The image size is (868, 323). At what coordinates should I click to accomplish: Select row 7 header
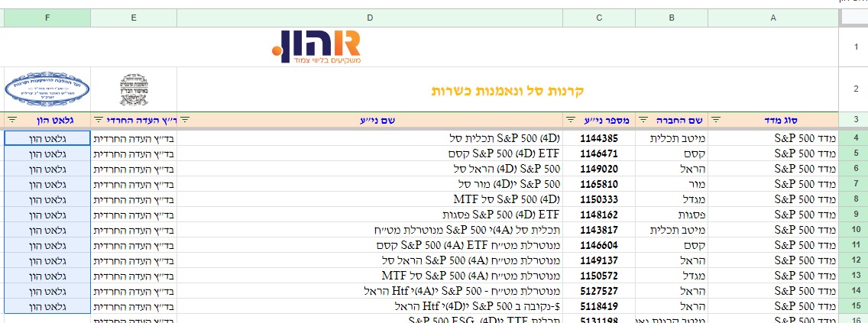pyautogui.click(x=853, y=183)
